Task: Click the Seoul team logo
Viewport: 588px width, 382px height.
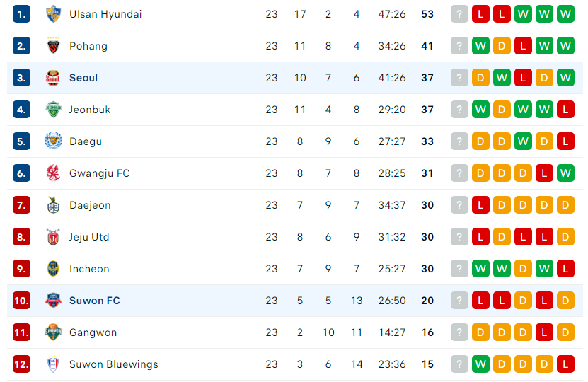Action: (x=53, y=78)
